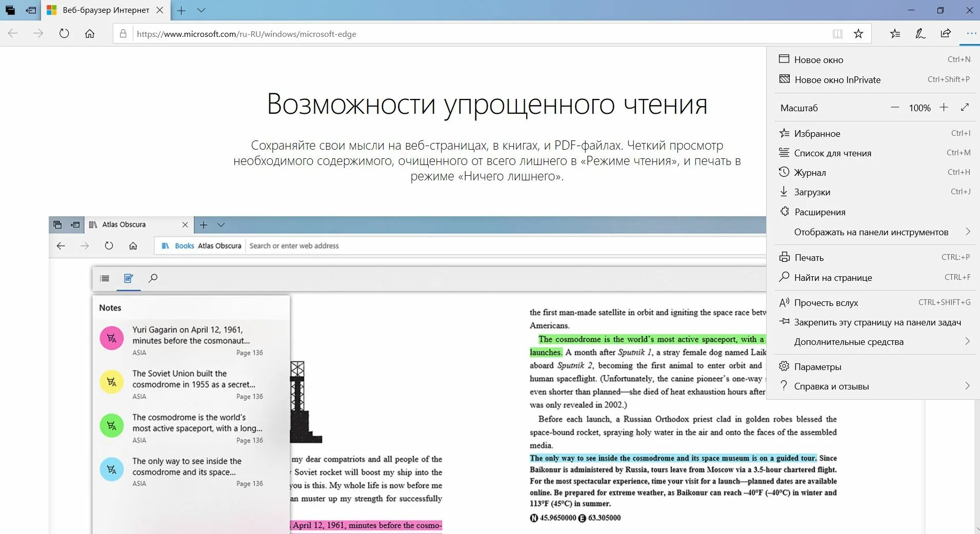Viewport: 980px width, 534px height.
Task: Add page to favorites star
Action: tap(858, 34)
